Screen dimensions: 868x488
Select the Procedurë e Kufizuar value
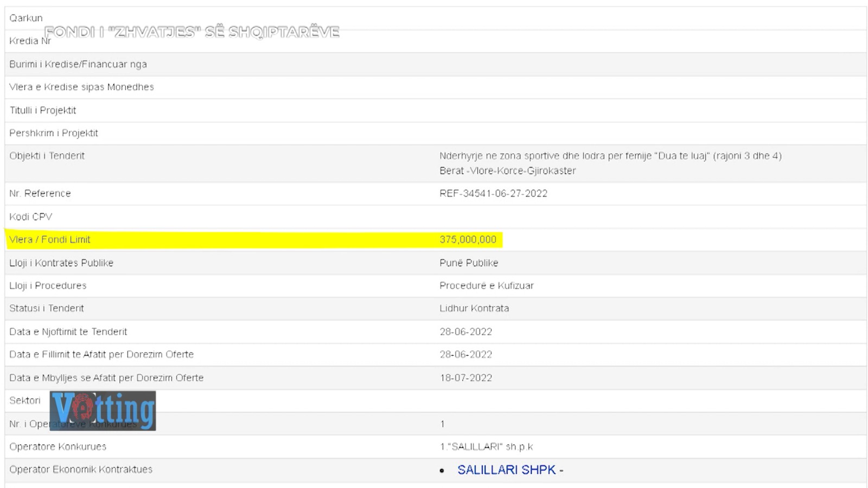pos(486,286)
